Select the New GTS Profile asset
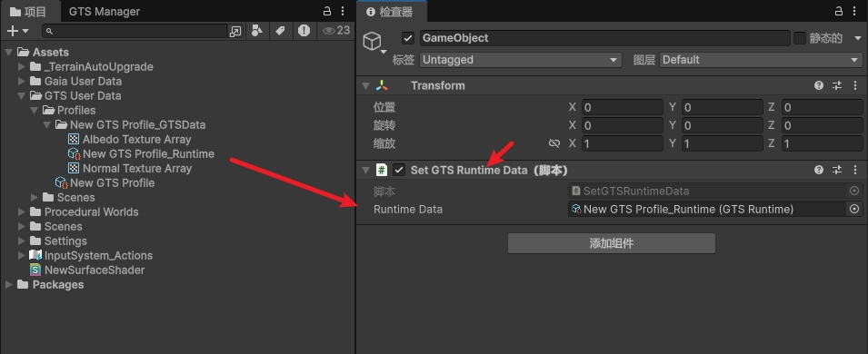The width and height of the screenshot is (868, 354). [112, 182]
